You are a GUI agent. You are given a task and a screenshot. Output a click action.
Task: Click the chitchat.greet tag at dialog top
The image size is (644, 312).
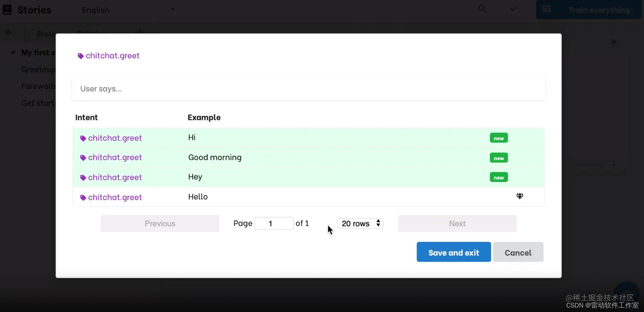pos(109,56)
